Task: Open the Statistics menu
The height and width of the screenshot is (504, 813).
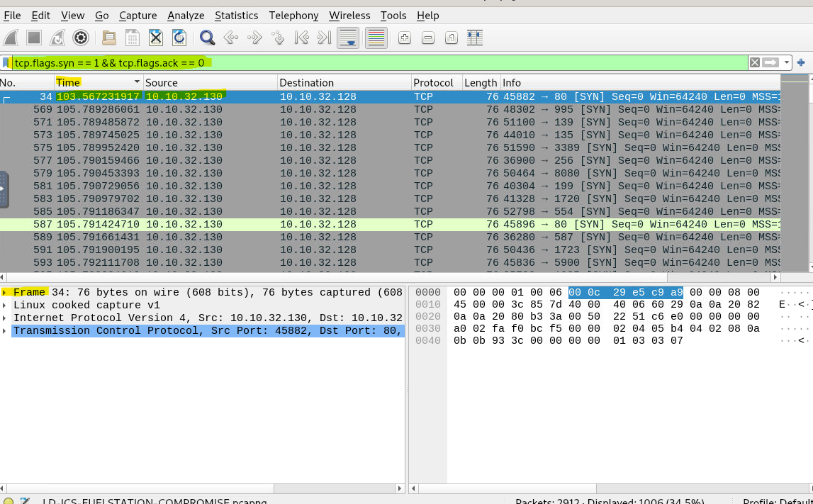Action: (x=236, y=16)
